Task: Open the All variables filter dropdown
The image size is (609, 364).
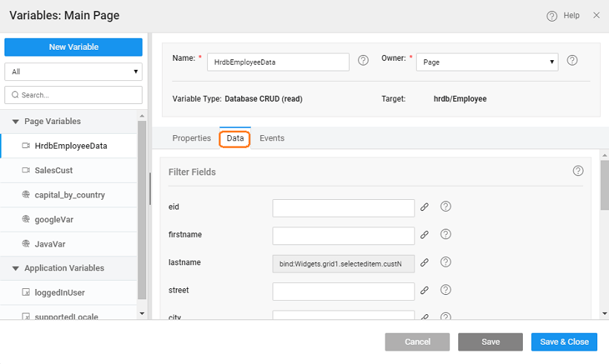Action: (x=73, y=72)
